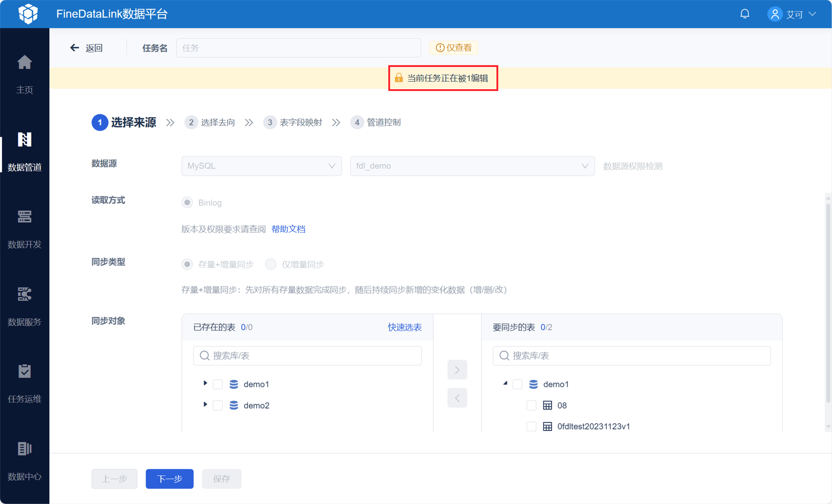The width and height of the screenshot is (832, 504).
Task: Open the notification bell
Action: [x=745, y=14]
